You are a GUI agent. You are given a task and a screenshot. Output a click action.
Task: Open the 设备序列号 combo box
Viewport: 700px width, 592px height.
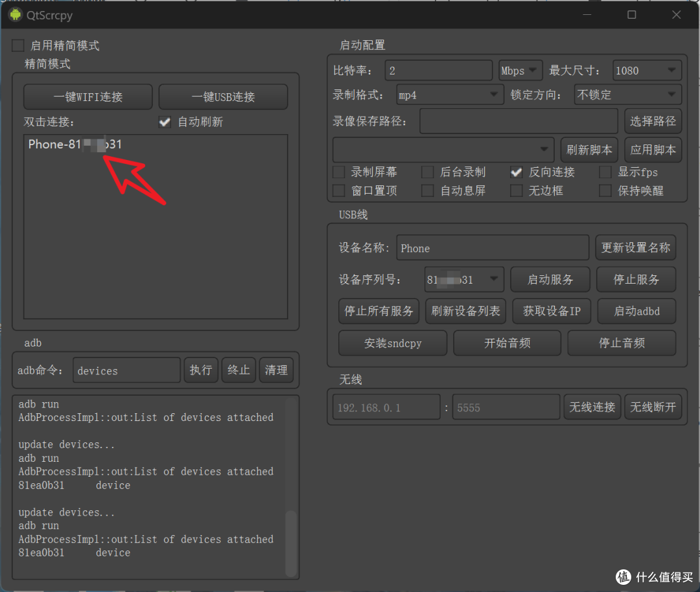(463, 280)
